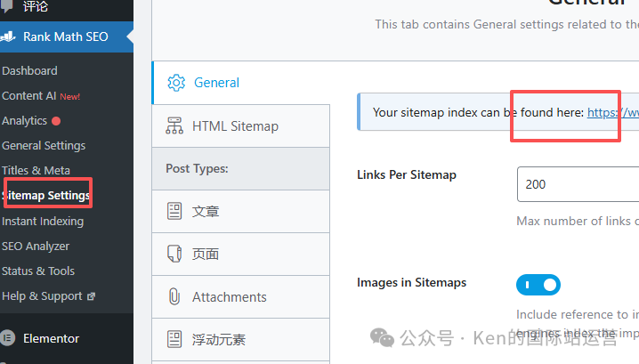The height and width of the screenshot is (364, 639).
Task: Click the 评论 comments bubble icon
Action: click(8, 6)
